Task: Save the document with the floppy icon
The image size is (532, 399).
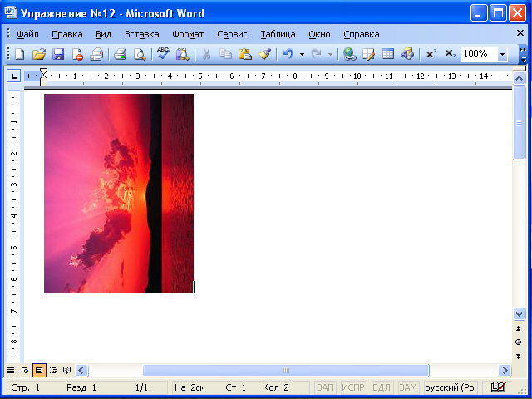Action: 58,53
